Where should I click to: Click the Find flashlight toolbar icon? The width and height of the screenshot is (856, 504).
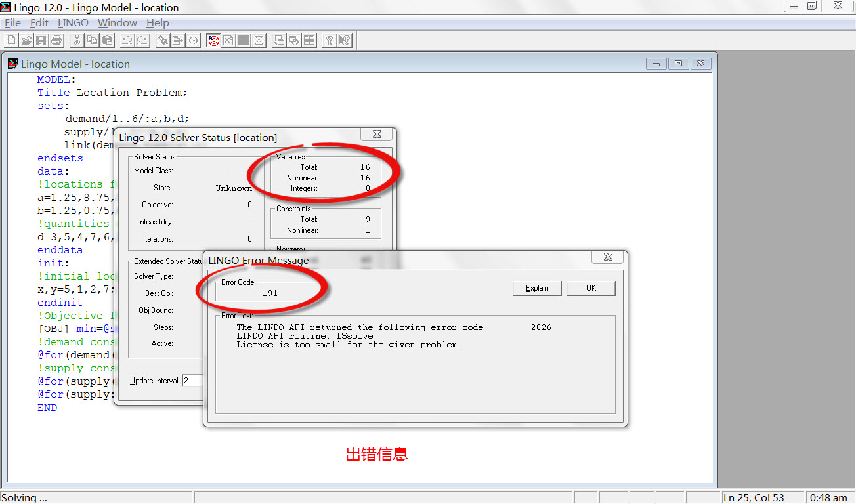162,41
